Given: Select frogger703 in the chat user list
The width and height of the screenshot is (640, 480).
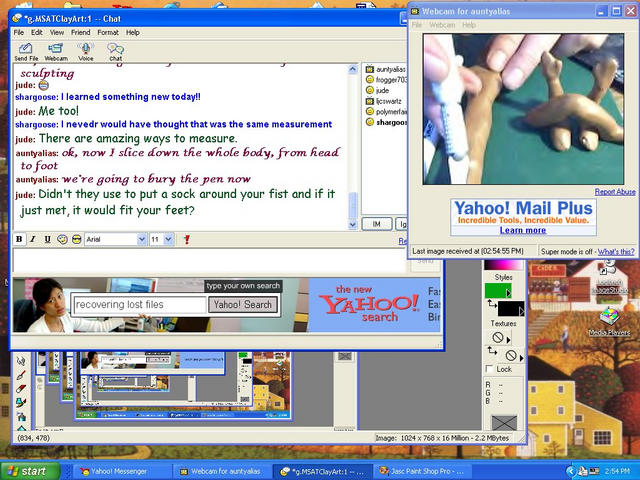Looking at the screenshot, I should tap(385, 80).
